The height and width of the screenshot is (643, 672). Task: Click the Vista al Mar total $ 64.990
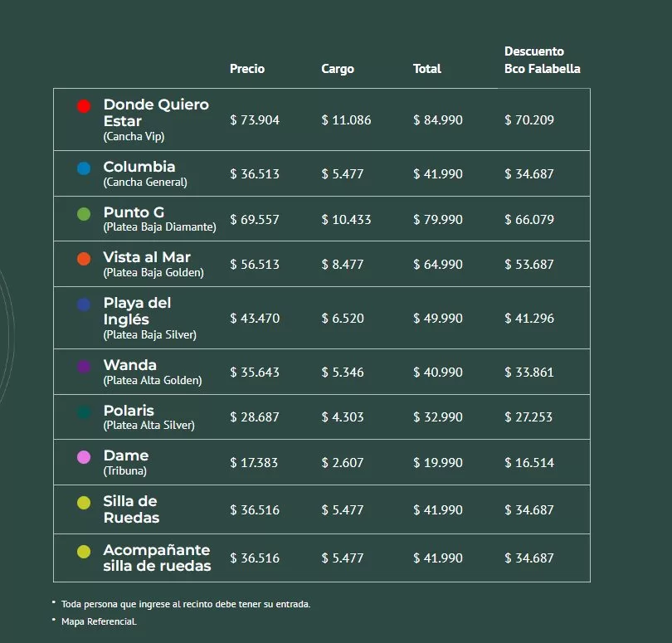coord(438,265)
